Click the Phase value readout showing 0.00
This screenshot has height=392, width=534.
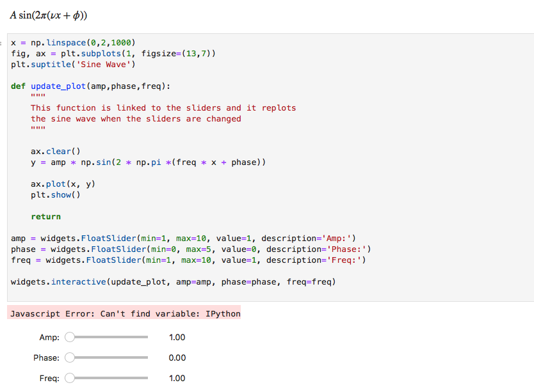coord(177,357)
